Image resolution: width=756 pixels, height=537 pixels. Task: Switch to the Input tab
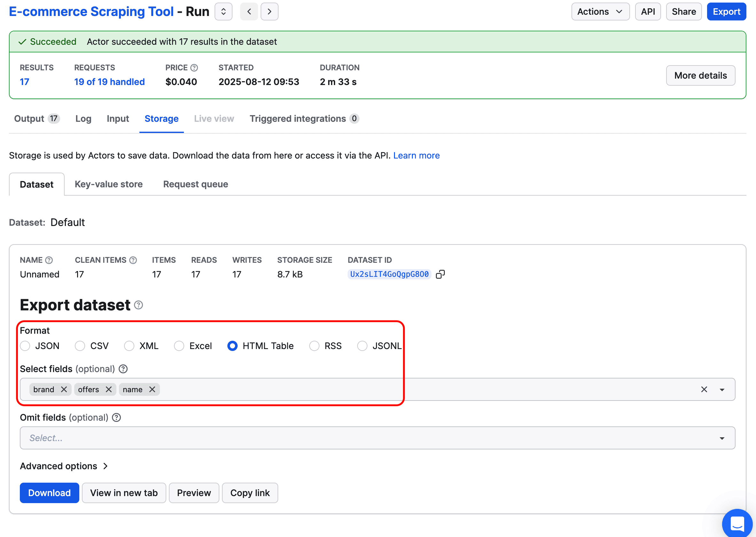[118, 119]
